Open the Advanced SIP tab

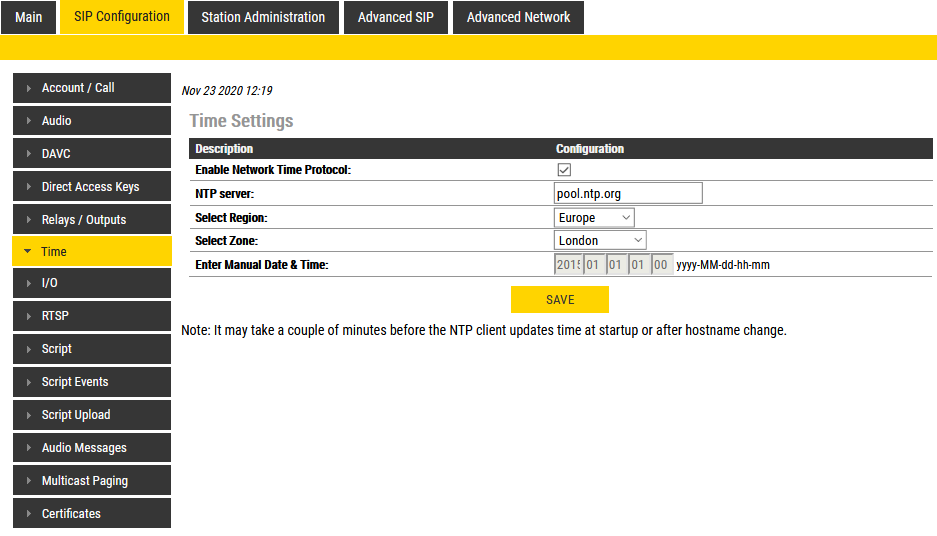point(396,17)
